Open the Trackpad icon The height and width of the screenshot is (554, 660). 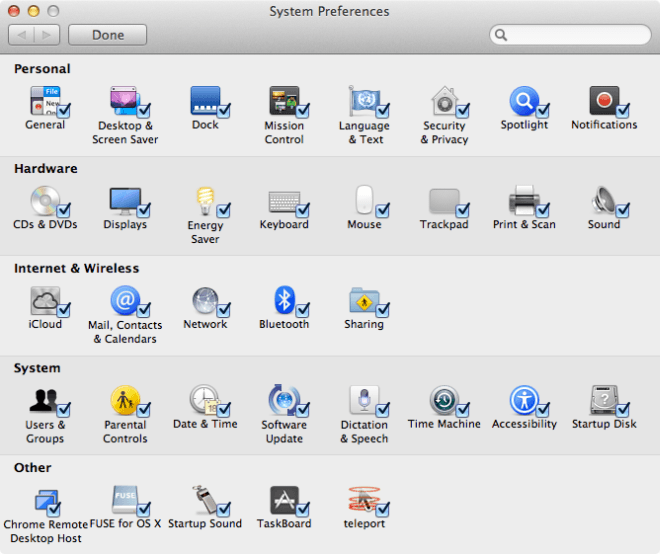click(444, 201)
